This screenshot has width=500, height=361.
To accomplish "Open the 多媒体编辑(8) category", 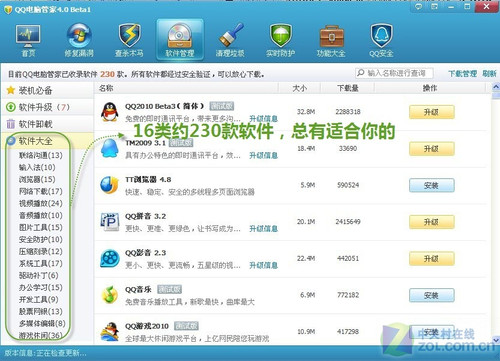I will pyautogui.click(x=42, y=323).
